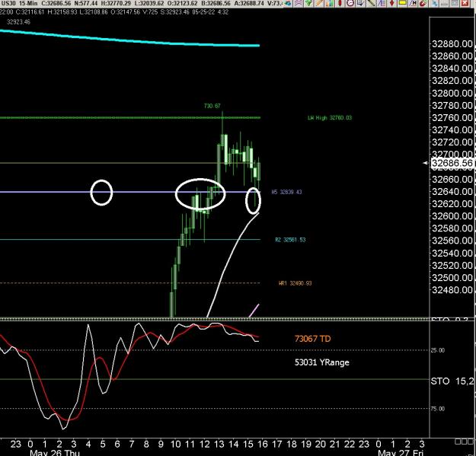Click the STO 15,2 indicator label
This screenshot has height=456, width=476.
pyautogui.click(x=452, y=381)
